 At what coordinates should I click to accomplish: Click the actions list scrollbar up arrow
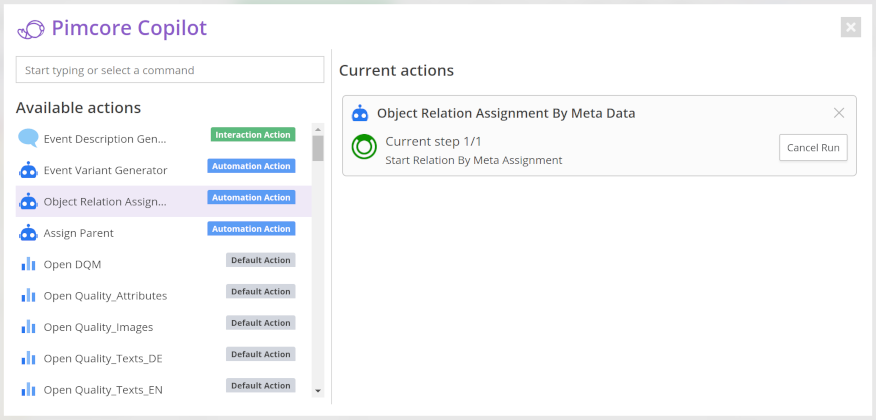[318, 129]
